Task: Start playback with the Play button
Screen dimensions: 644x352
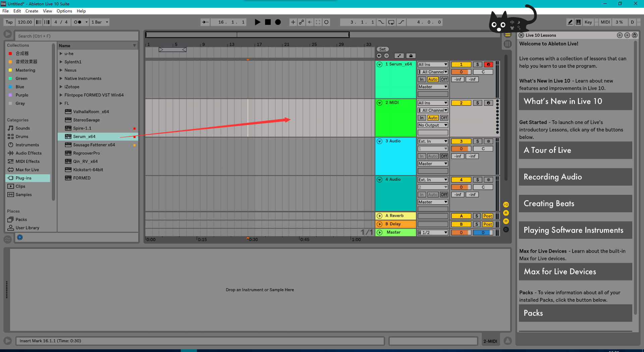Action: (x=257, y=22)
